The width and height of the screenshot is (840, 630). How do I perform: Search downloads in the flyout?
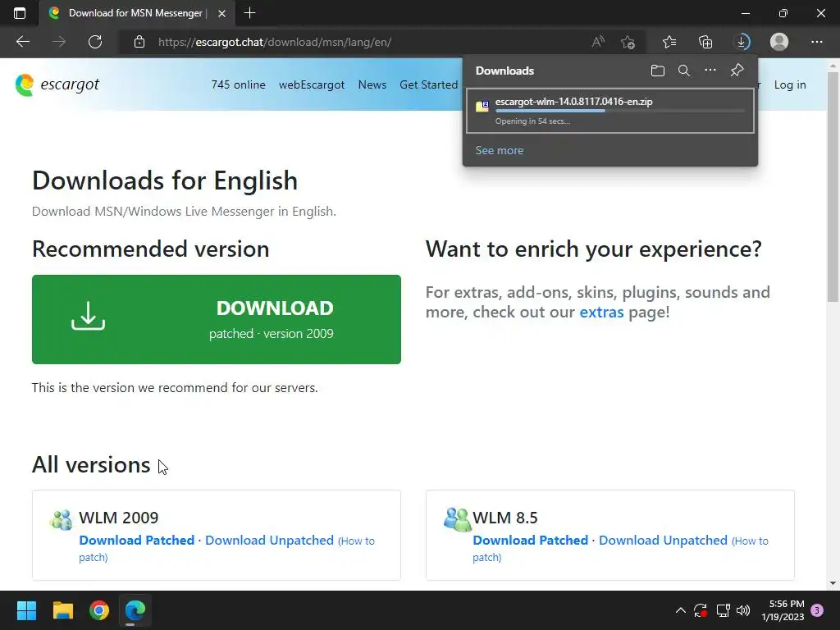tap(684, 71)
